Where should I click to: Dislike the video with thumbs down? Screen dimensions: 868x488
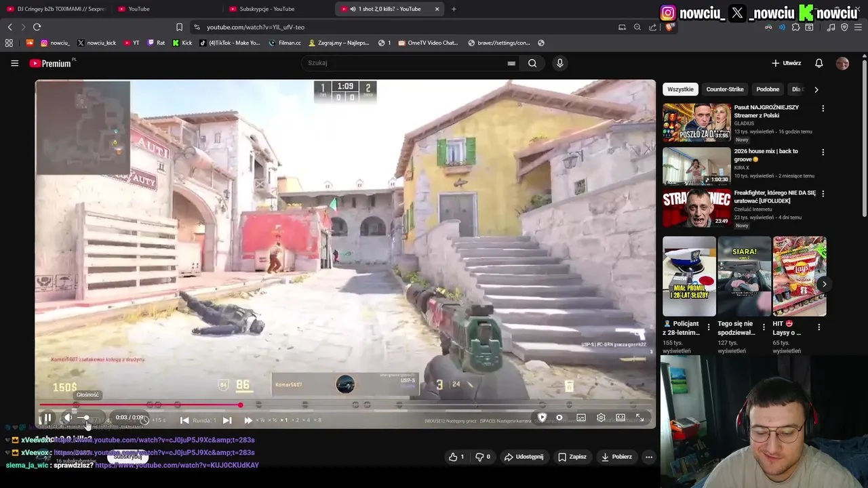click(482, 457)
